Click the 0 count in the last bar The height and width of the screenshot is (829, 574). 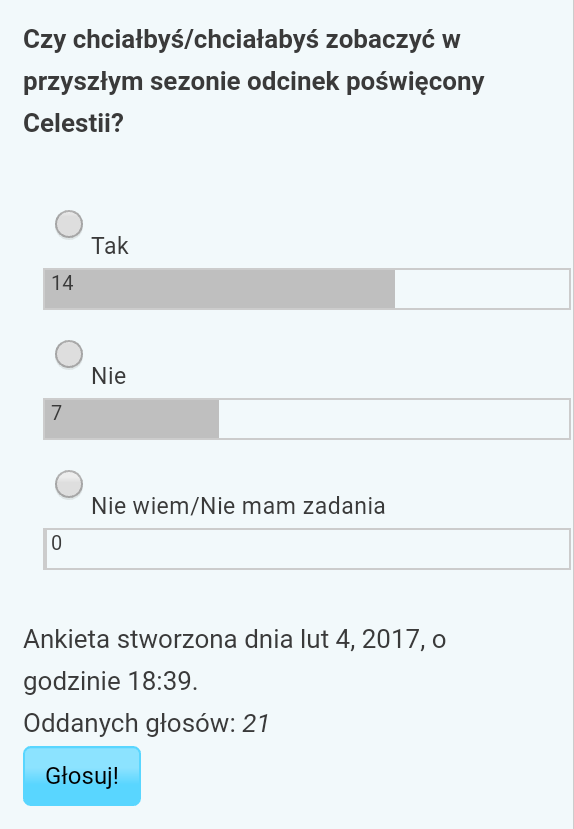(57, 543)
